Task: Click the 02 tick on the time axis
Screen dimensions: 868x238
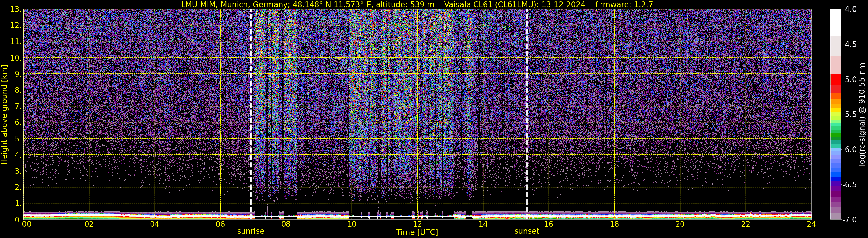Action: coord(89,224)
